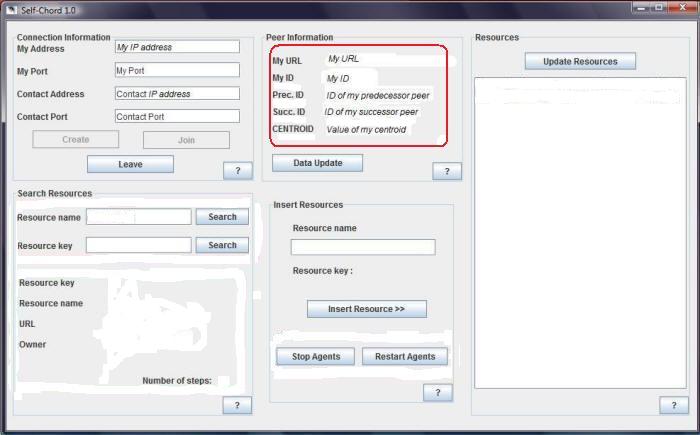The image size is (700, 435).
Task: Open help for the Peer Information panel
Action: [x=446, y=171]
